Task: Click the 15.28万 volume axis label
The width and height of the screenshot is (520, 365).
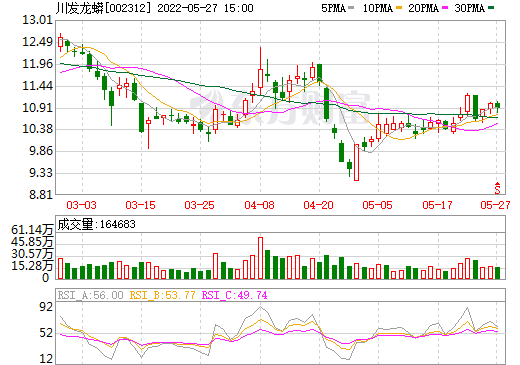Action: pos(32,266)
